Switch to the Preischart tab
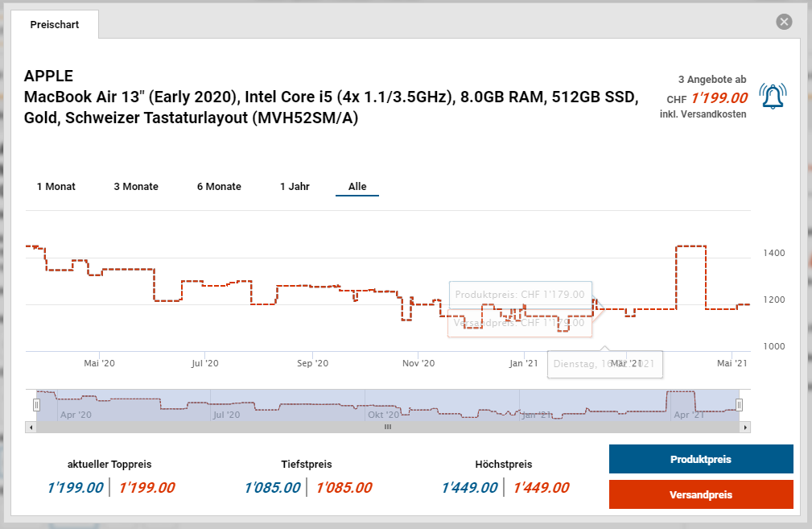Viewport: 812px width, 529px height. tap(55, 24)
